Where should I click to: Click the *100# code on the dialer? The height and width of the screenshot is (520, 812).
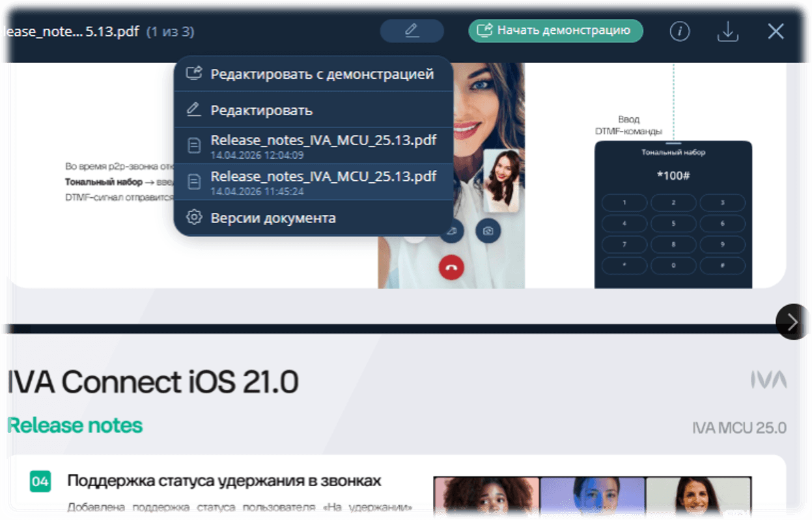point(673,176)
